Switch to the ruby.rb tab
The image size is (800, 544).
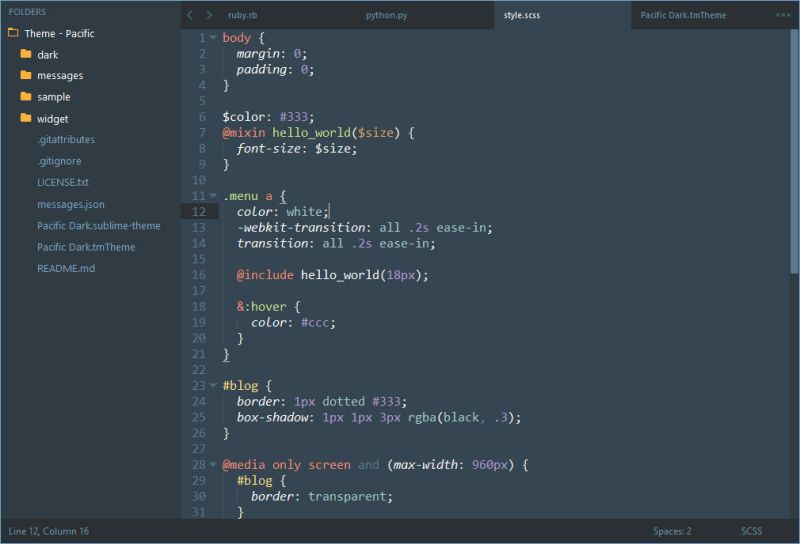[243, 15]
